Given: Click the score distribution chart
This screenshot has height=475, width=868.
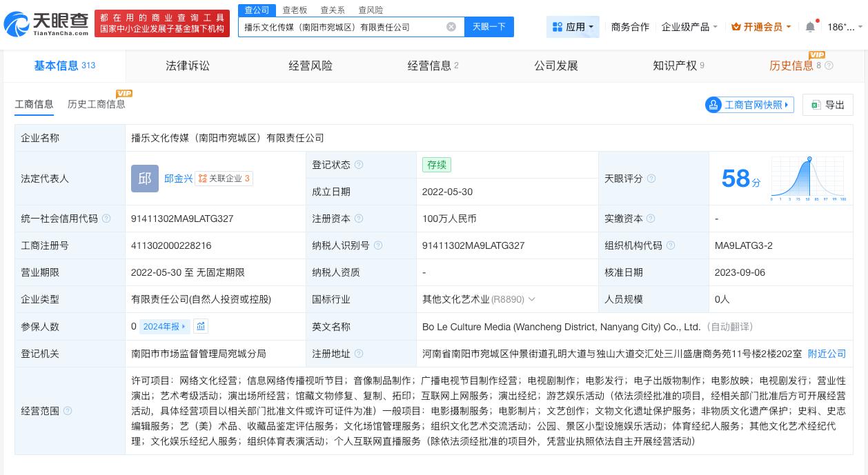Looking at the screenshot, I should pos(808,179).
